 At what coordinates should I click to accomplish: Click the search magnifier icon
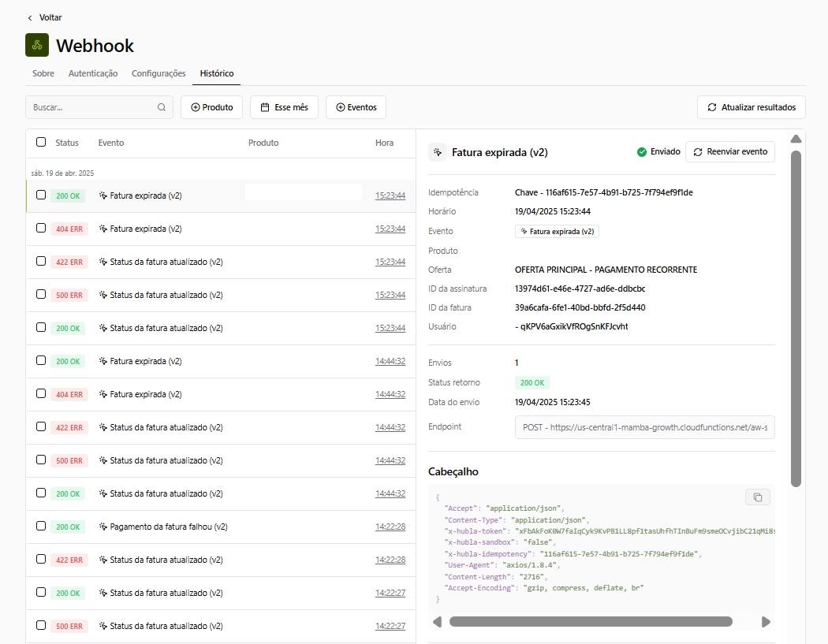[162, 107]
